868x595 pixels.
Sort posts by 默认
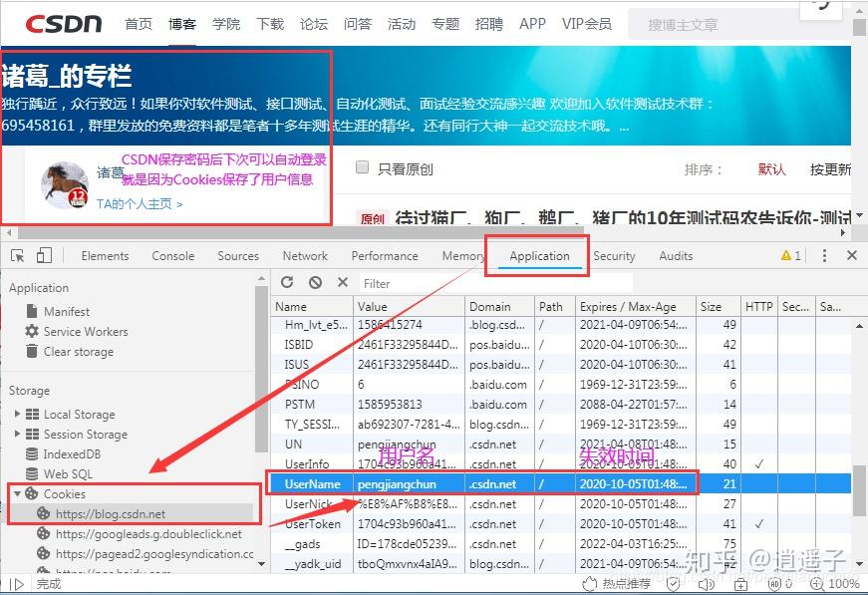click(x=771, y=169)
